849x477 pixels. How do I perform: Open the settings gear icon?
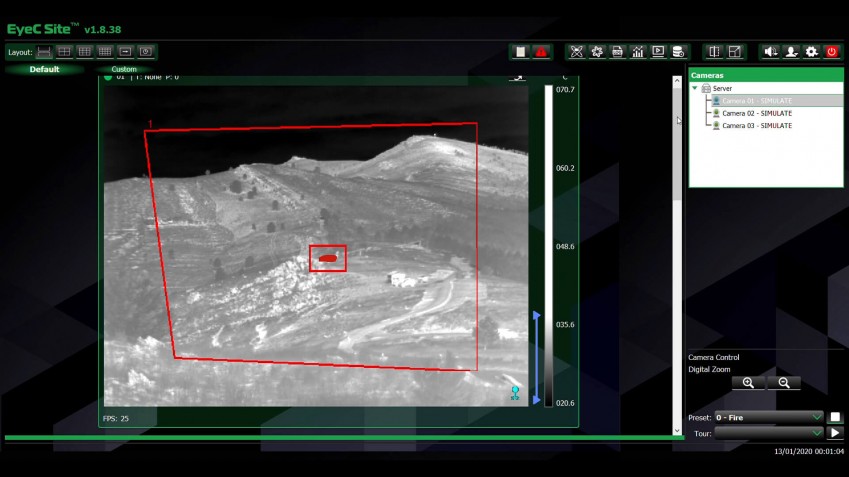[811, 52]
